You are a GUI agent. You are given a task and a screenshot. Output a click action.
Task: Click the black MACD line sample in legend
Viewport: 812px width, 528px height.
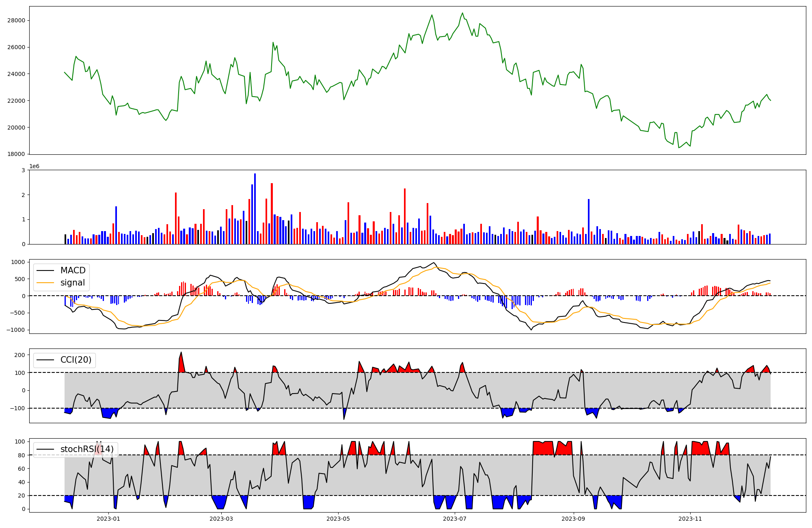pos(45,270)
